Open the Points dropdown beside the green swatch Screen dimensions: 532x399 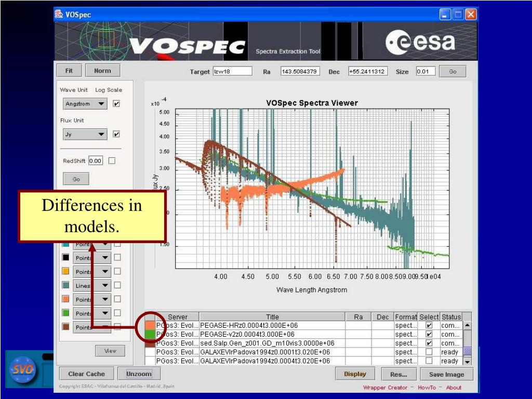point(92,313)
